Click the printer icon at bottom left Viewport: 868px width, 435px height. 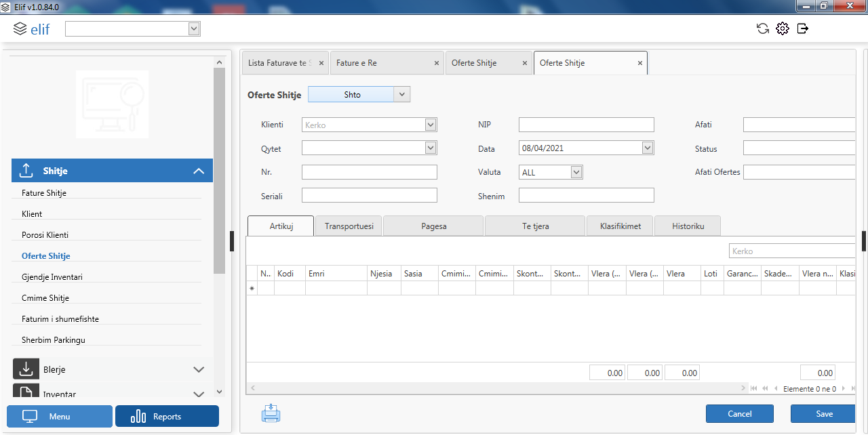coord(271,413)
